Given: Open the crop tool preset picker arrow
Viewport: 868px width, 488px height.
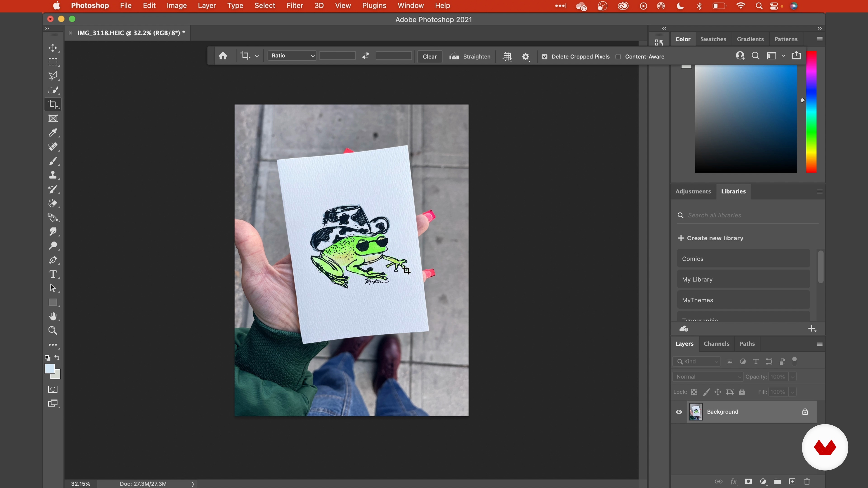Looking at the screenshot, I should (257, 56).
